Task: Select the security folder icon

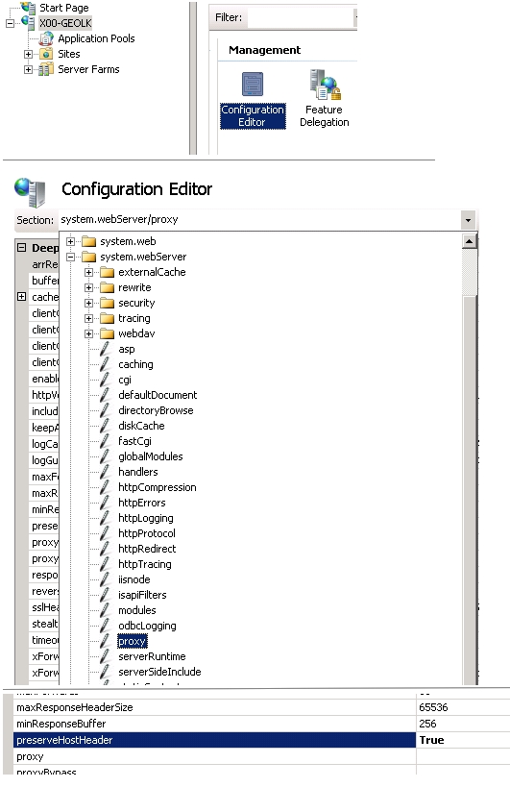Action: click(108, 303)
